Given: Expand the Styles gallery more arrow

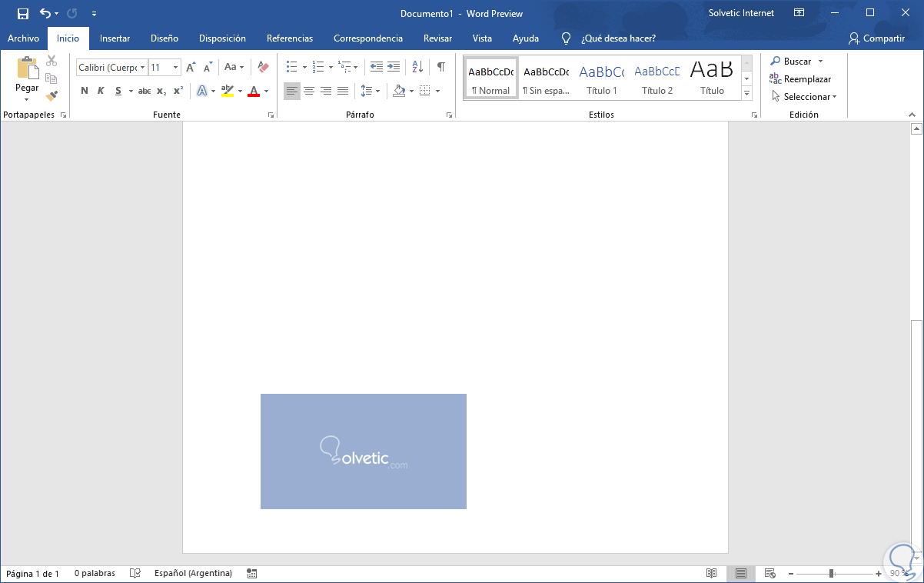Looking at the screenshot, I should pyautogui.click(x=746, y=93).
